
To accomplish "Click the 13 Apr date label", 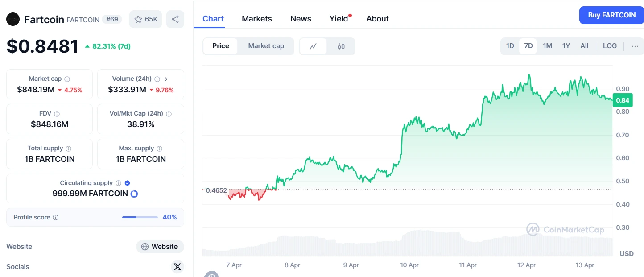I will click(x=585, y=265).
